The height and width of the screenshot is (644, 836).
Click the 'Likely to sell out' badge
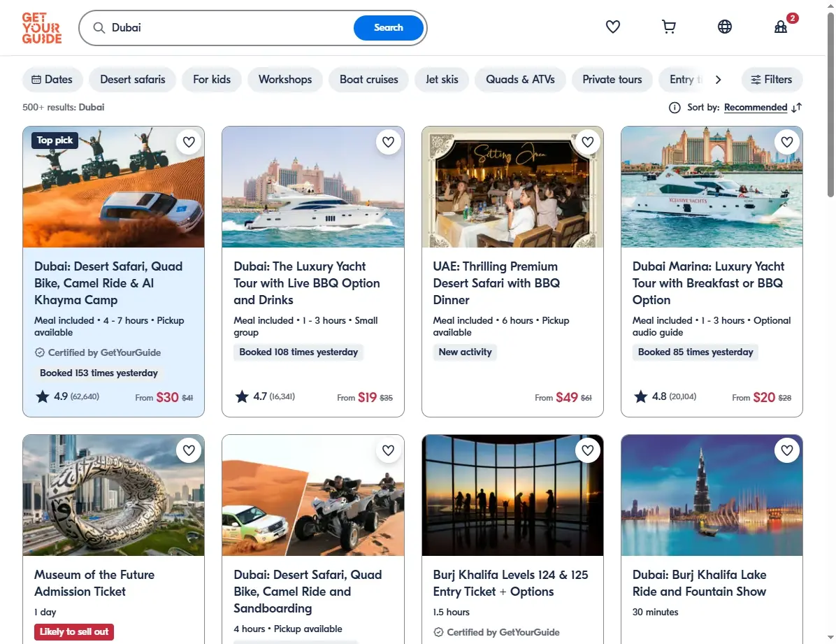[x=74, y=631]
